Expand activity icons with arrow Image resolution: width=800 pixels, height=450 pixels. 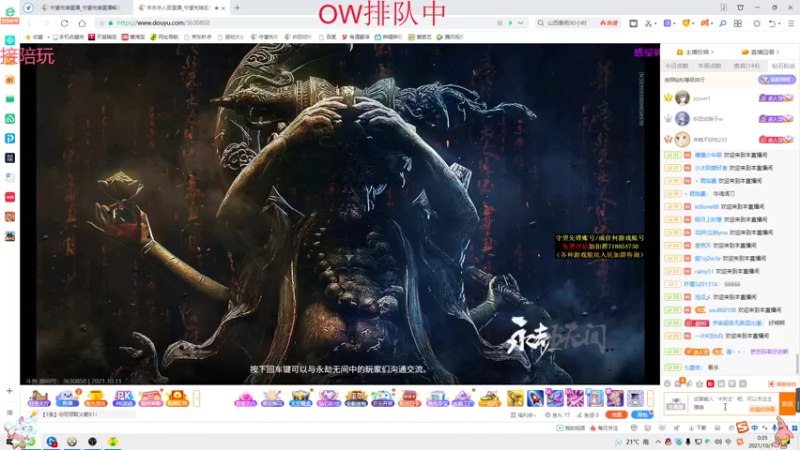pyautogui.click(x=196, y=398)
